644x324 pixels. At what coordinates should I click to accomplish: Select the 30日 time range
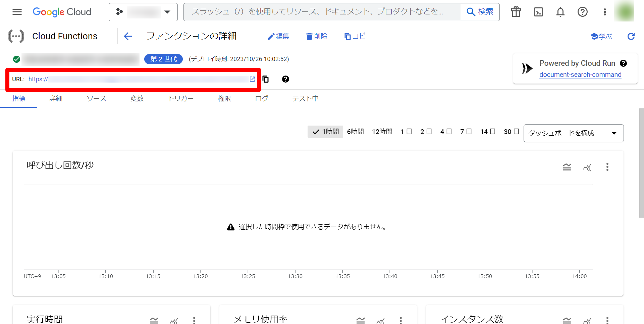pyautogui.click(x=511, y=132)
